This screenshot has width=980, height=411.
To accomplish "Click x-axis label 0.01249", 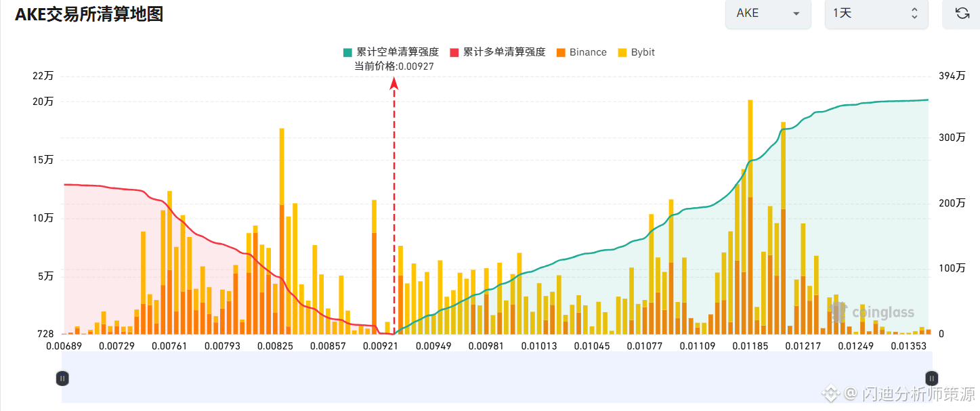I will coord(856,346).
